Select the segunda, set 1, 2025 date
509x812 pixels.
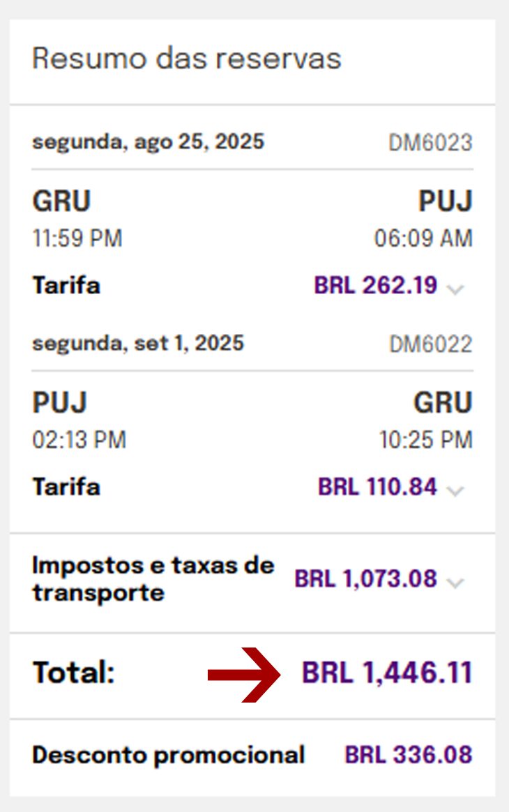click(x=138, y=343)
